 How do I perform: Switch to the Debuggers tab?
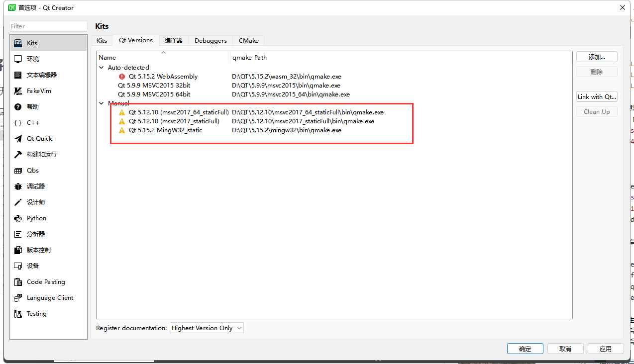pos(211,41)
